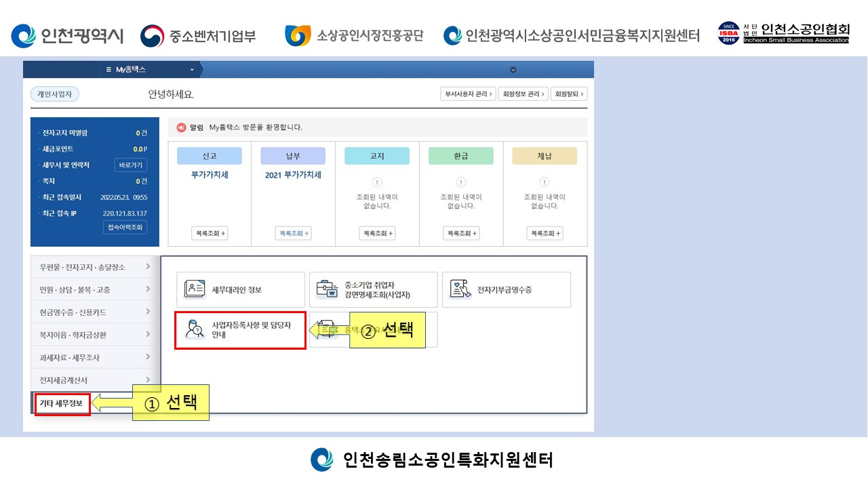Open the 환급 tab header
Image resolution: width=868 pixels, height=488 pixels.
[461, 156]
